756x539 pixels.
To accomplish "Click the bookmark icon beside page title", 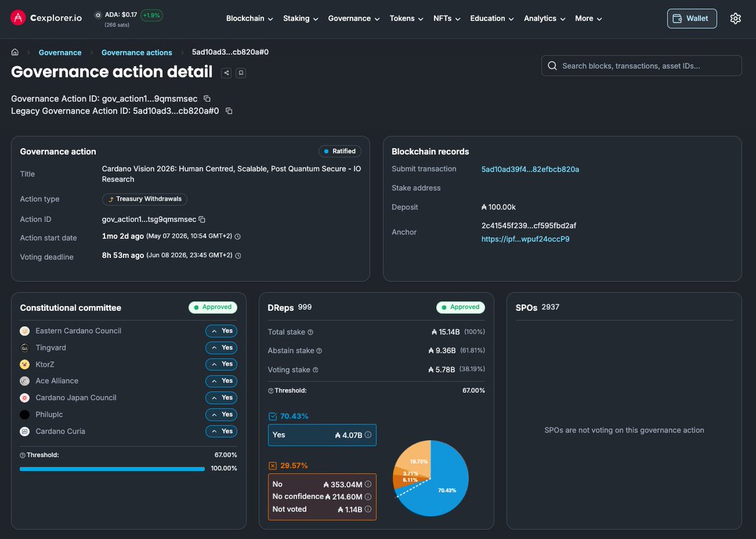I will tap(241, 73).
